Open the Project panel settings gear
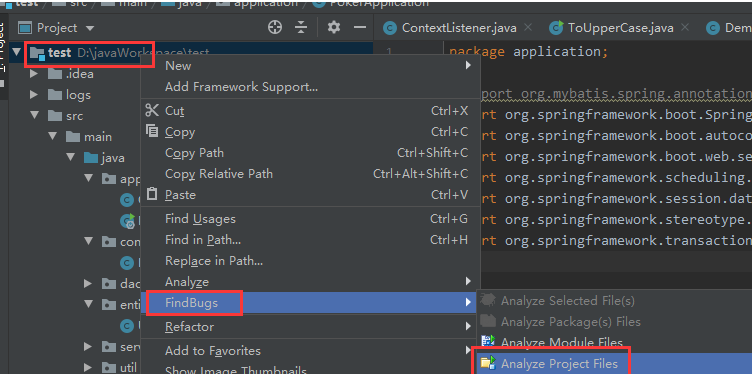 point(334,27)
